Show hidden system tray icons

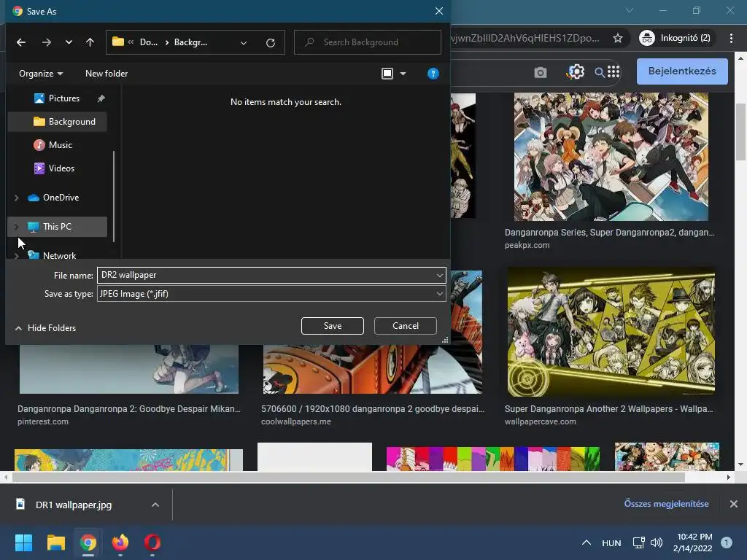587,542
